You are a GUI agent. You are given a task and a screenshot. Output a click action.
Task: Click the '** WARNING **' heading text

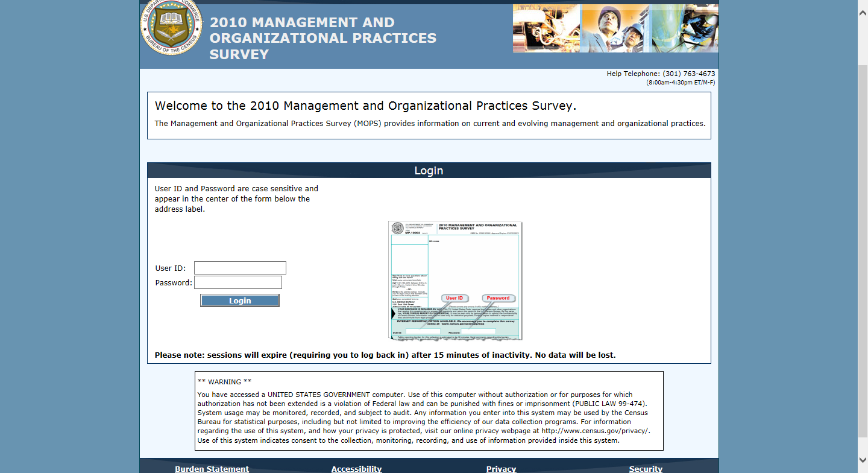[x=224, y=382]
